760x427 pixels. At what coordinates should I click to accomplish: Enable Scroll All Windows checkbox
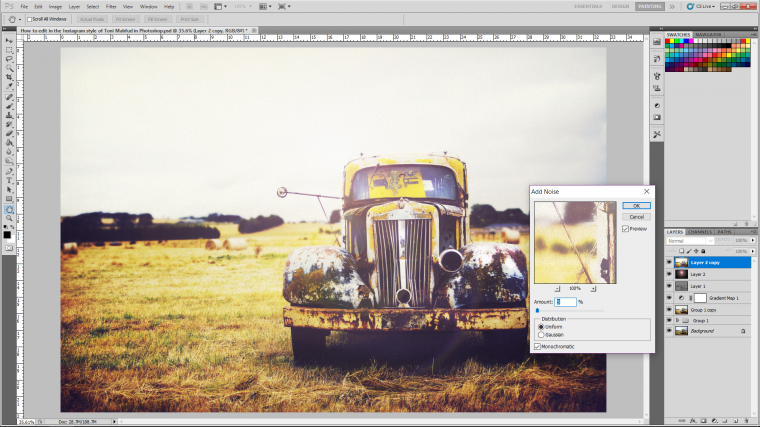(x=29, y=19)
